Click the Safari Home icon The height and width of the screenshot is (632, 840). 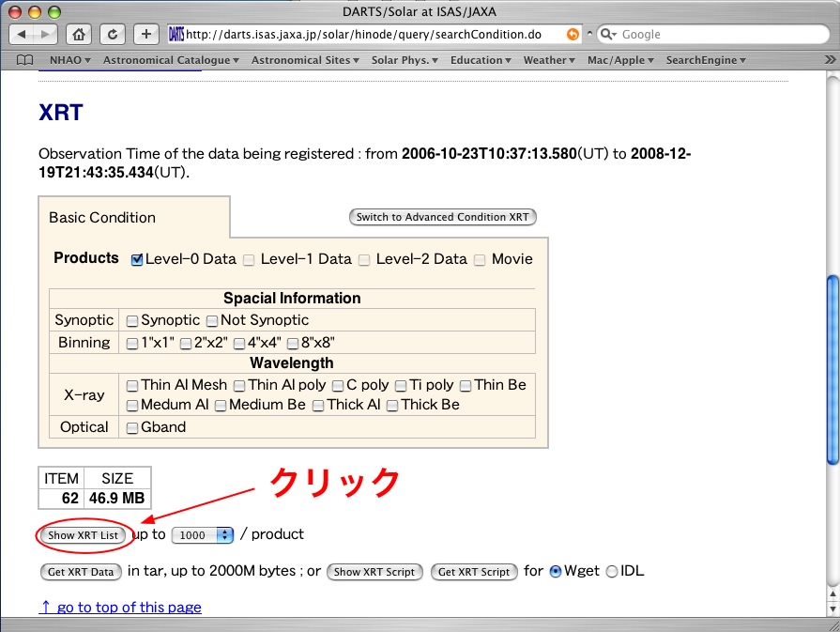pyautogui.click(x=80, y=34)
